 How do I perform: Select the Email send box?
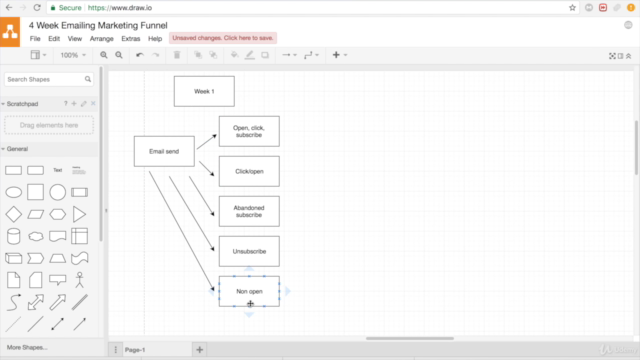pos(164,151)
